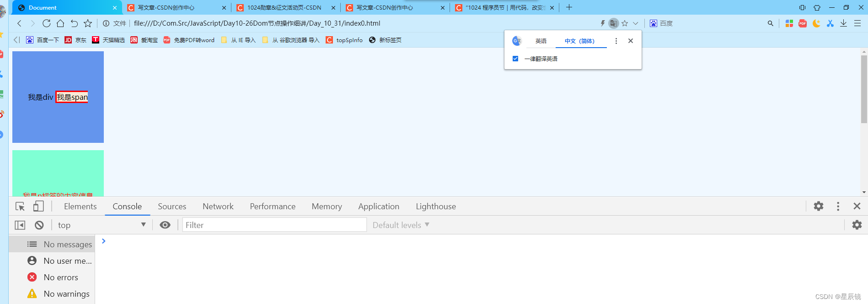Uncheck the always translate English checkbox
Screen dimensions: 868x304
coord(515,59)
